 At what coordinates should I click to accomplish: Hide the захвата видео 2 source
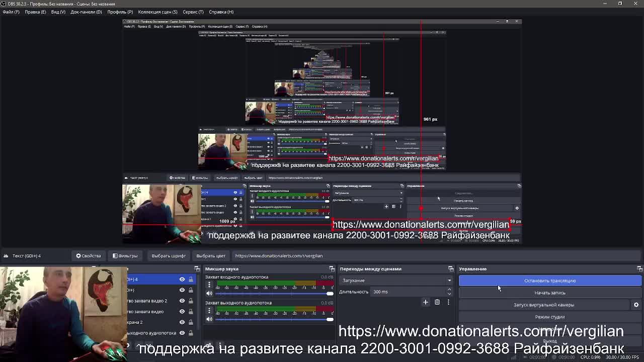point(182,301)
